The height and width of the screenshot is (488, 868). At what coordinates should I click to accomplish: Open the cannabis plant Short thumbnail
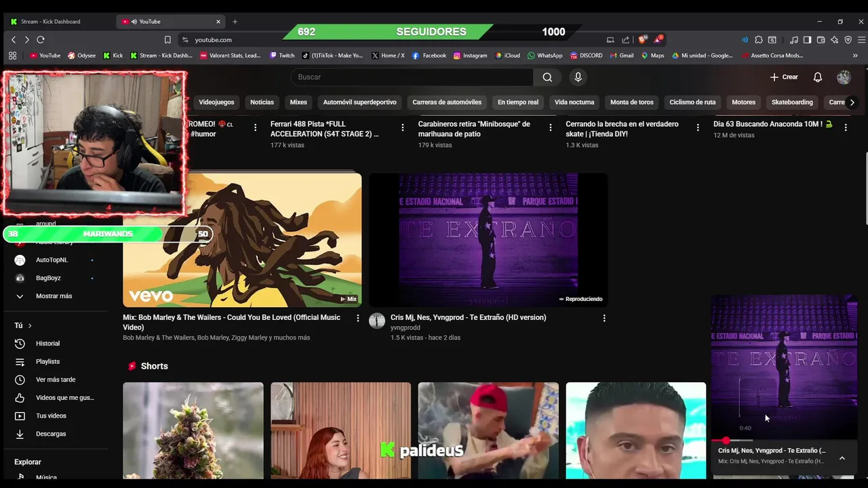pos(193,430)
